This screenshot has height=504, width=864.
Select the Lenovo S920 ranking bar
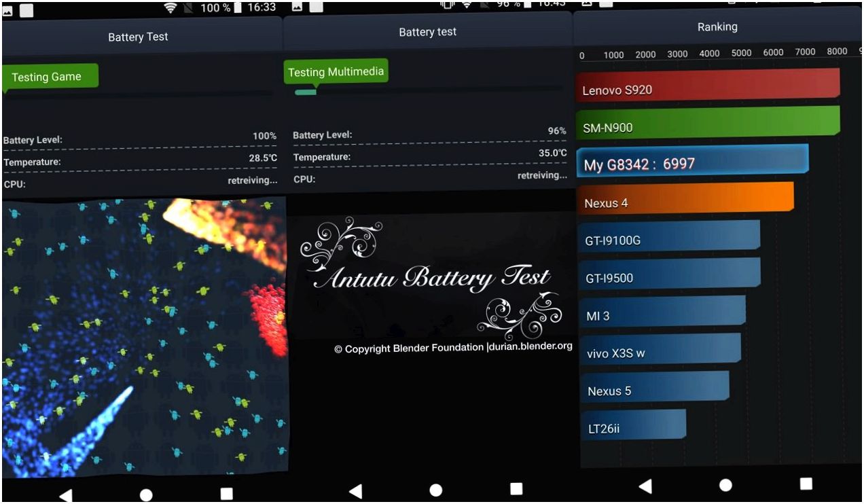click(x=708, y=84)
